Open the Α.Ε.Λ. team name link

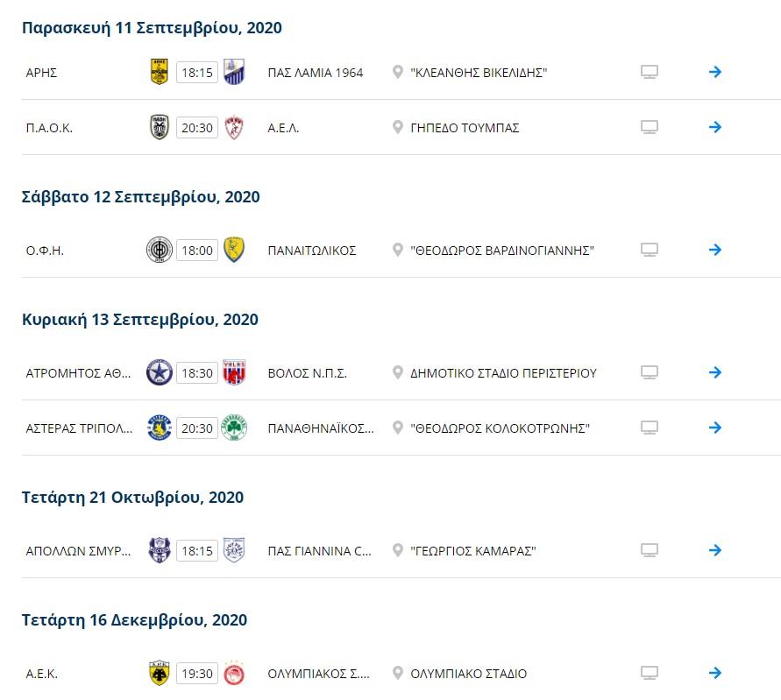pyautogui.click(x=283, y=128)
